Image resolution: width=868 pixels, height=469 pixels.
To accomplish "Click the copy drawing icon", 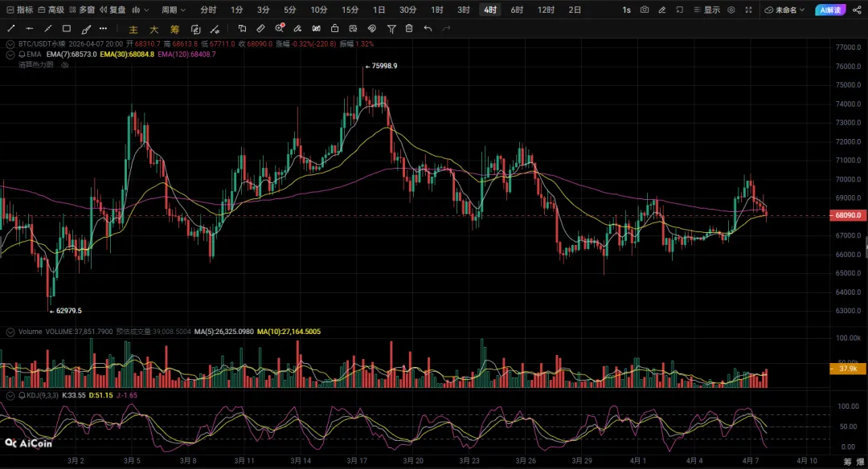I will [x=242, y=28].
